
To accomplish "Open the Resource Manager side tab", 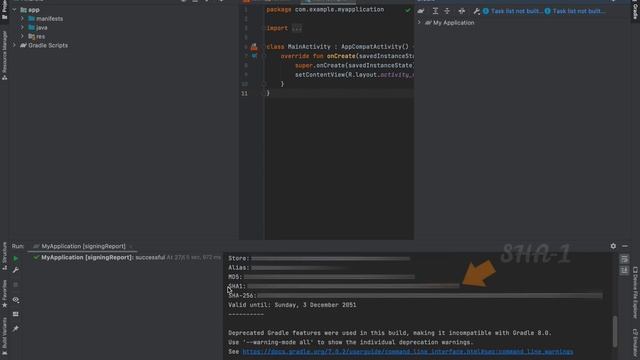I will click(x=4, y=55).
